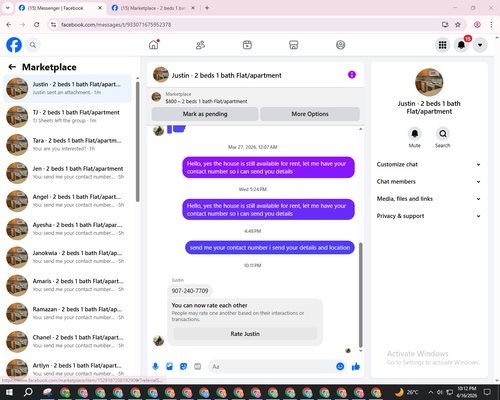
Task: Open the Friends icon in top navigation
Action: 200,45
